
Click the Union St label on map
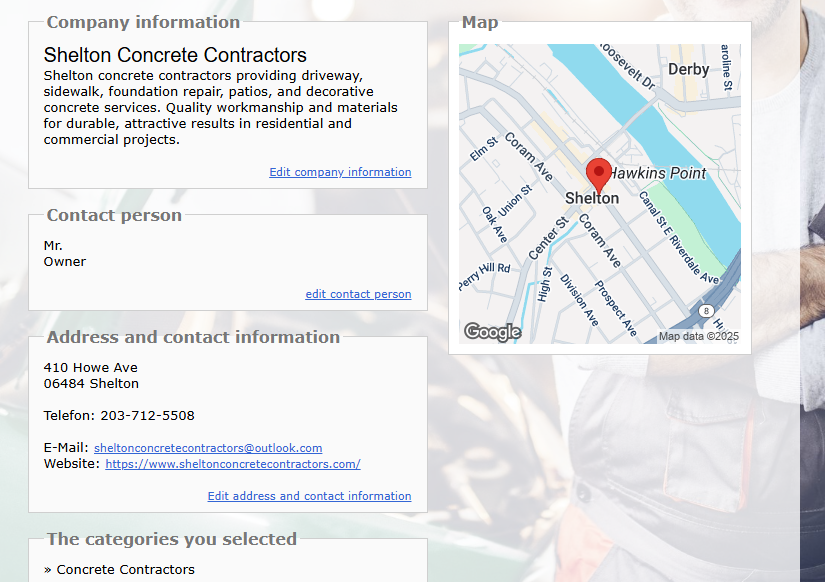(x=515, y=200)
